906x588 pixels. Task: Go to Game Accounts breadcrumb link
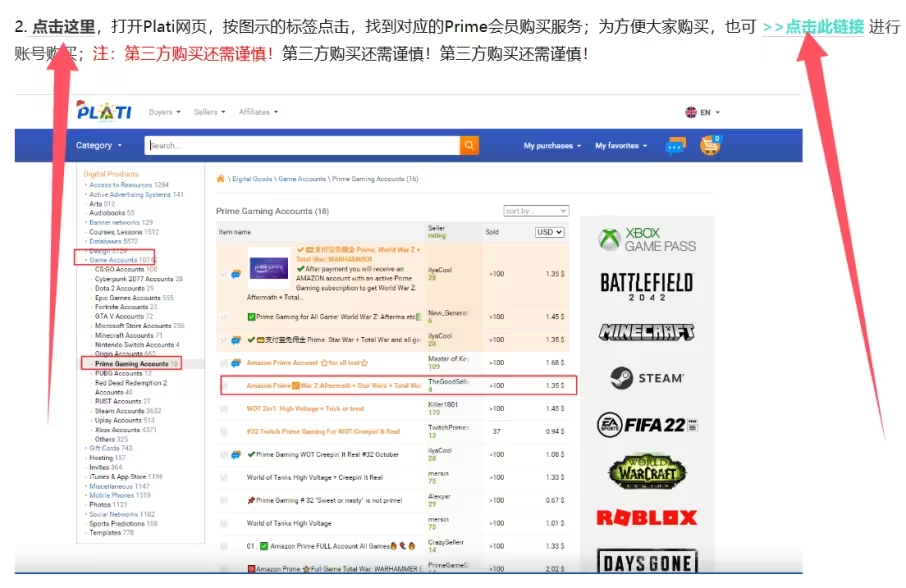click(x=302, y=179)
